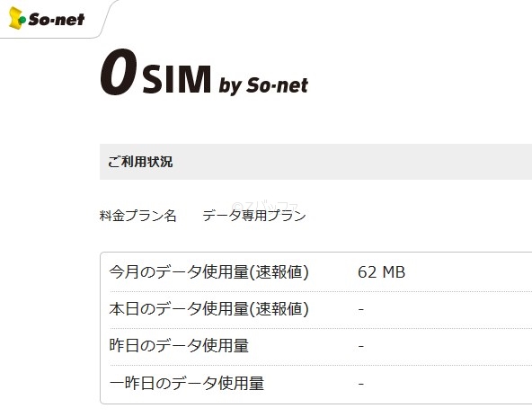Open the So-net header tab
Image resolution: width=532 pixels, height=417 pixels.
pyautogui.click(x=56, y=19)
